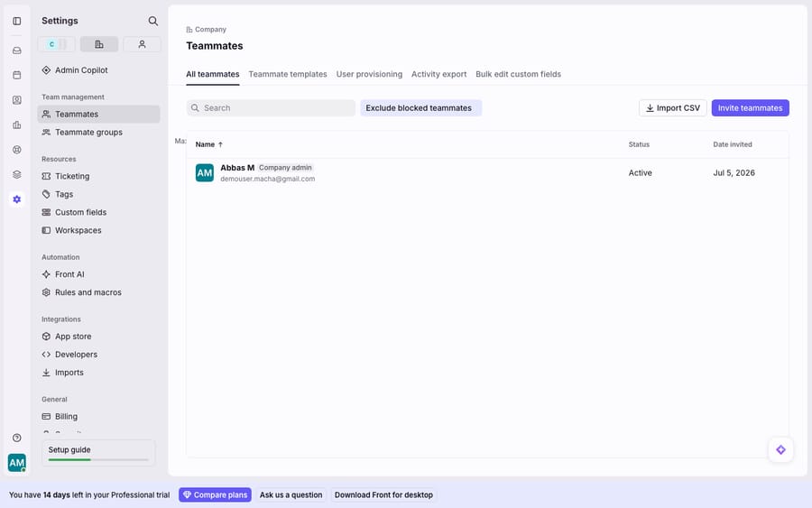Click the Import CSV button
Viewport: 812px width, 508px height.
[673, 107]
